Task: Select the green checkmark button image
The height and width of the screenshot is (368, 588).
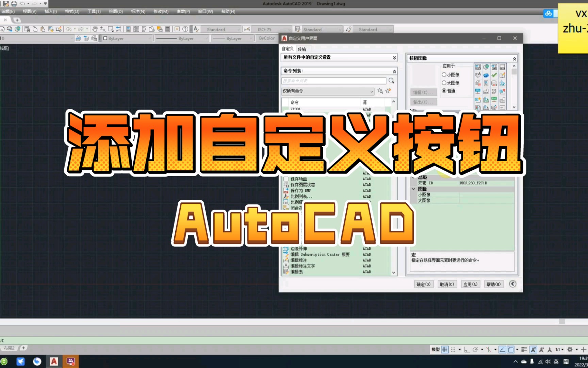Action: (x=494, y=75)
